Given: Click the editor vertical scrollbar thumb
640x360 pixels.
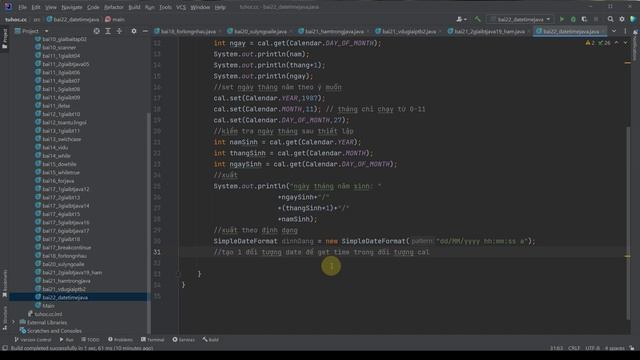Looking at the screenshot, I should pyautogui.click(x=628, y=222).
